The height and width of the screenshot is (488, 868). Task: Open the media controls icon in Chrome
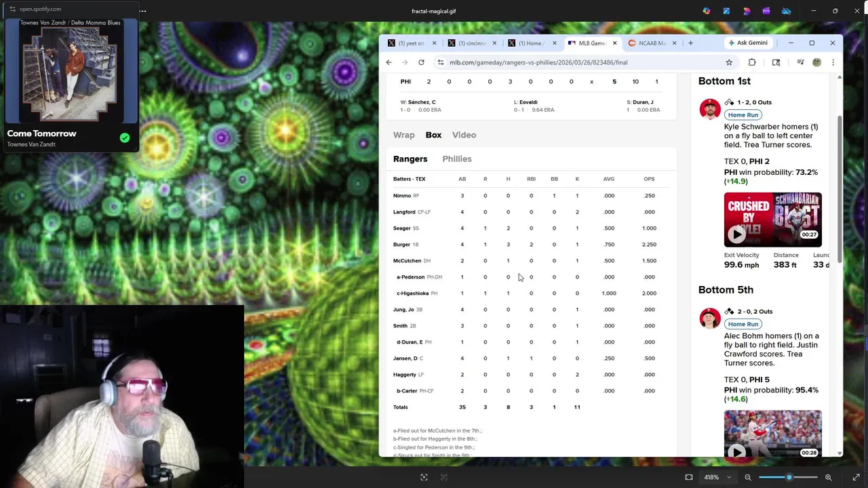click(x=800, y=62)
